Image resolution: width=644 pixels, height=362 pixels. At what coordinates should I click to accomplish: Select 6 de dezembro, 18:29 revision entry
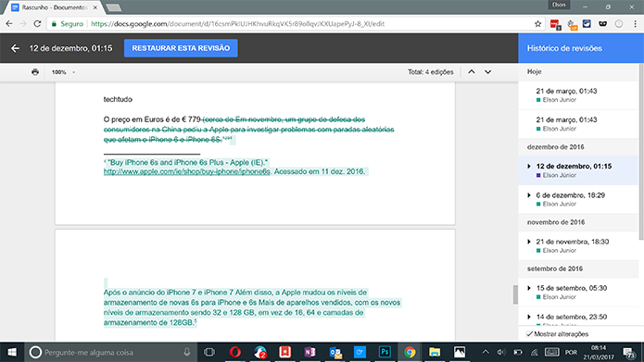(x=578, y=199)
